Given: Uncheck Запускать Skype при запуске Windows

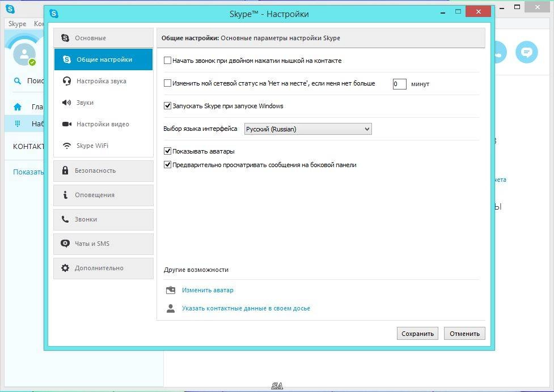Looking at the screenshot, I should coord(167,105).
